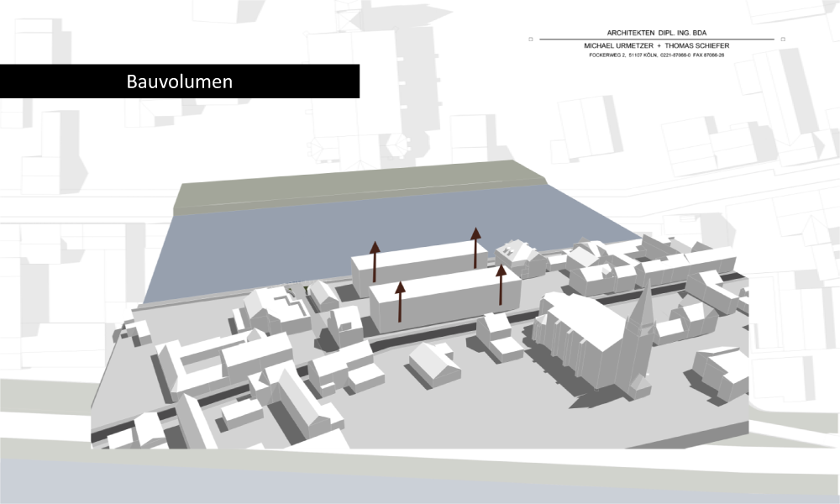
Task: Click the small square right of the header line
Action: pyautogui.click(x=782, y=39)
